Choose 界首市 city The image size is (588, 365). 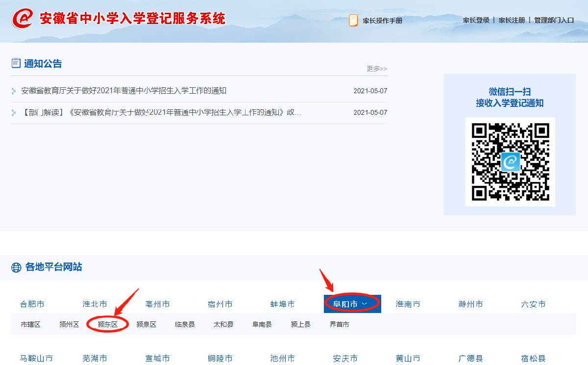click(x=340, y=324)
